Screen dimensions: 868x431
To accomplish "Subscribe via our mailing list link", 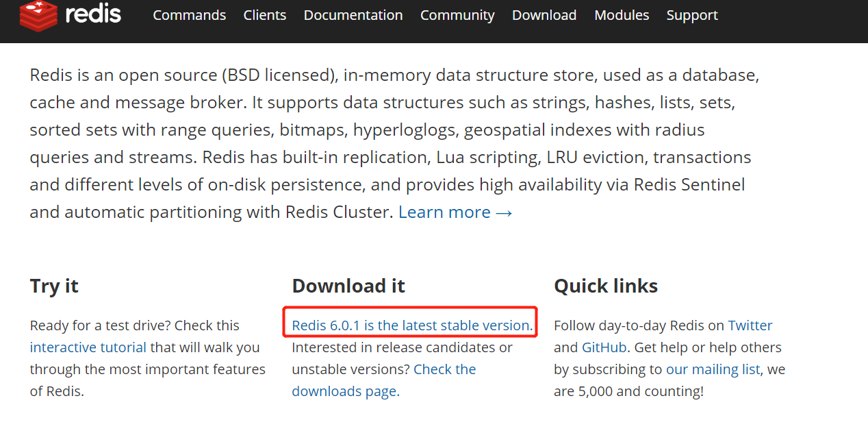I will click(x=713, y=369).
